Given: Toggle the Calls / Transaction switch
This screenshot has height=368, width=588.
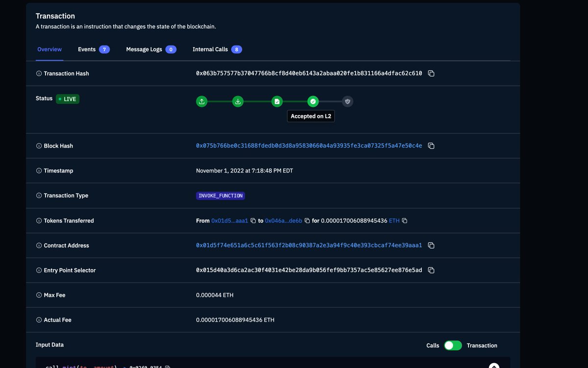Looking at the screenshot, I should (453, 345).
